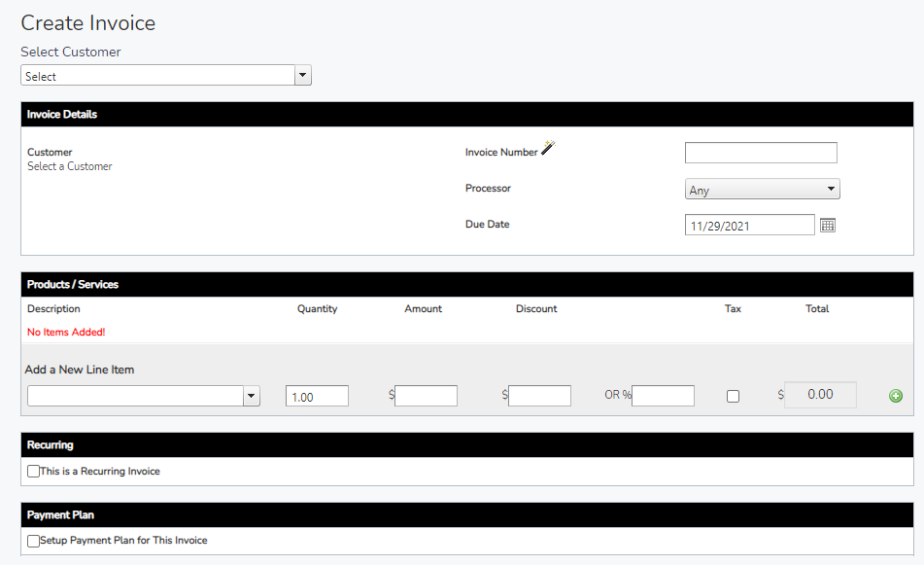Click the Invoice Number text field

(760, 153)
